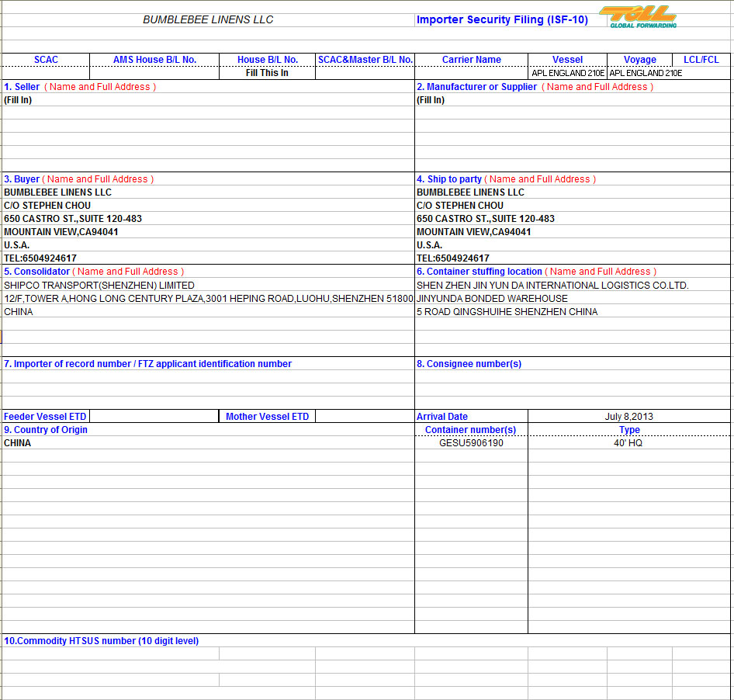Select Buyer name BUMBLEBEE LINENS LLC cell
This screenshot has height=700, width=734.
pyautogui.click(x=208, y=192)
